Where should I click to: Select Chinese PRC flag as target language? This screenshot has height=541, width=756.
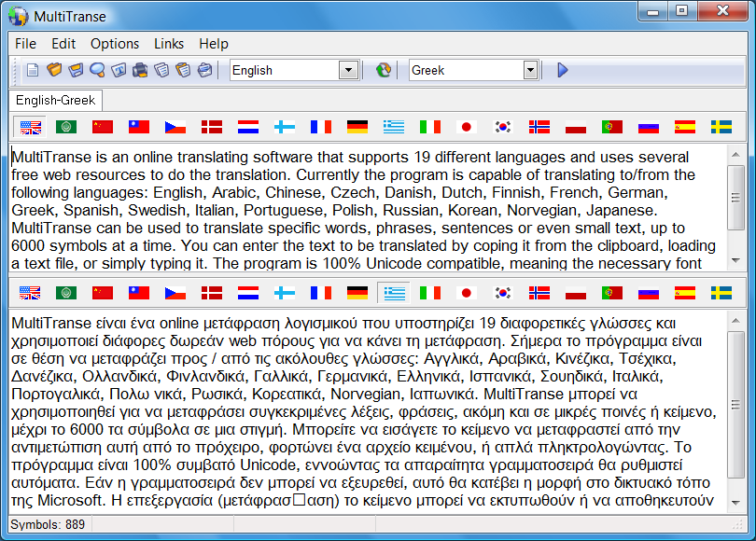(x=103, y=293)
